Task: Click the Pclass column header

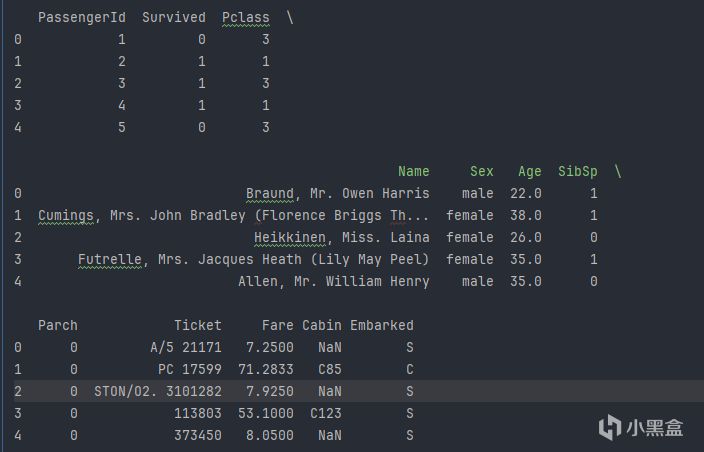Action: pos(246,17)
